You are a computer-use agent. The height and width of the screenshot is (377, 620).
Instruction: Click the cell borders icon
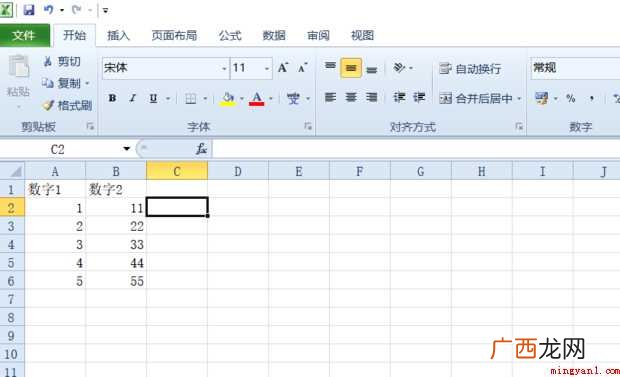click(191, 98)
